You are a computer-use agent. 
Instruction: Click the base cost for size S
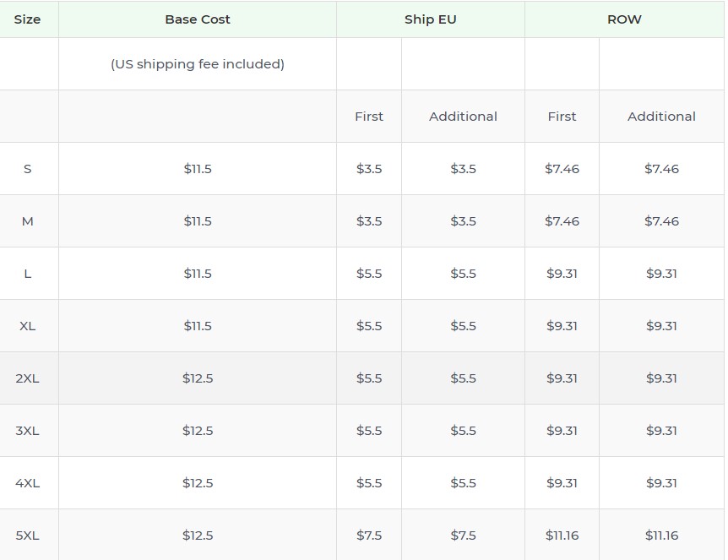tap(198, 169)
